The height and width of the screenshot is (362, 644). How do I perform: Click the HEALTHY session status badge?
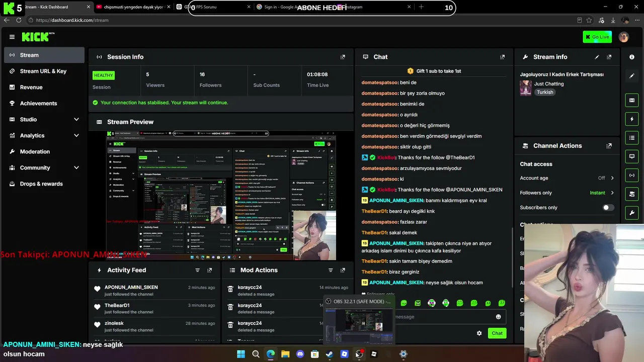(104, 75)
